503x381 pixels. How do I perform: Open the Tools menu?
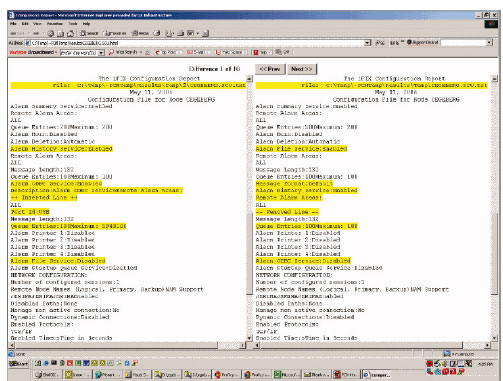coord(73,24)
